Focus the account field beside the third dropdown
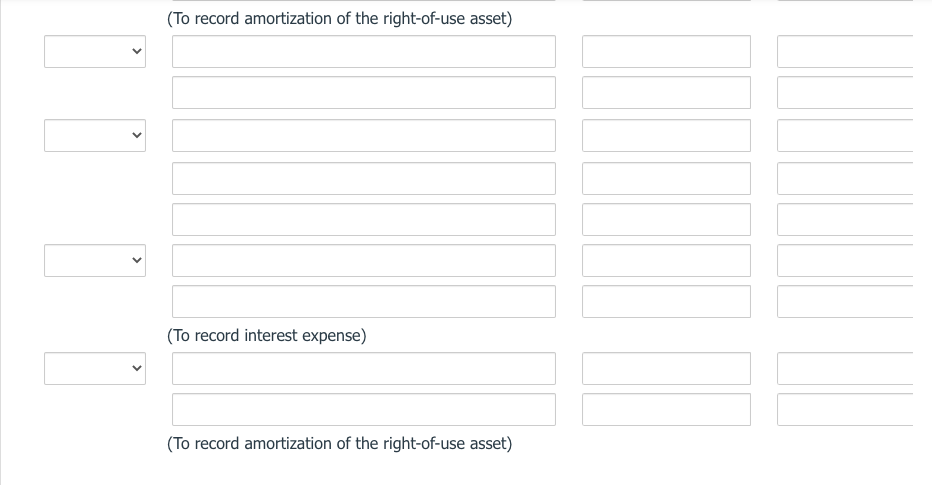The image size is (932, 485). (x=363, y=260)
